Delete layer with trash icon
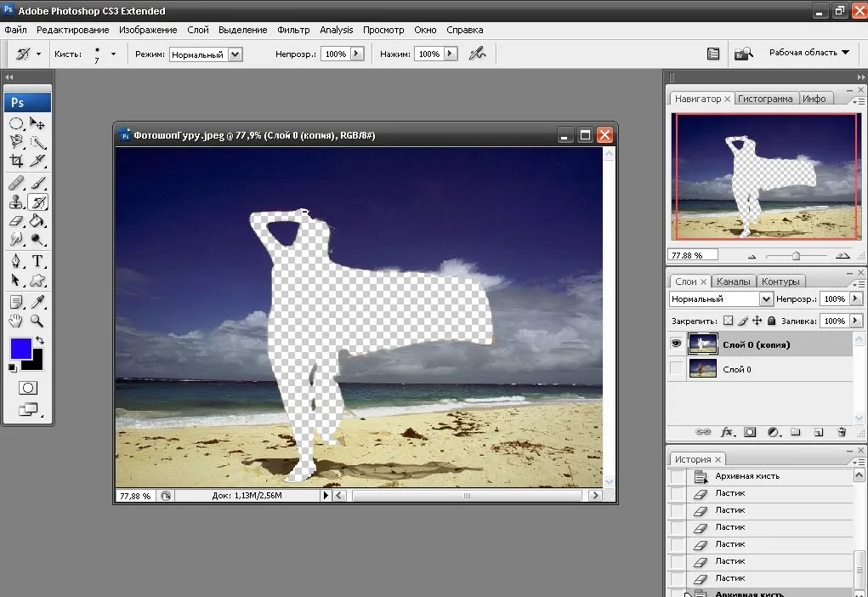 (x=842, y=432)
